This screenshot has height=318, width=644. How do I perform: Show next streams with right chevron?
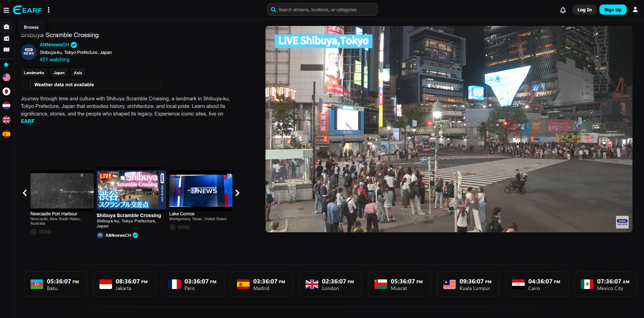(x=237, y=193)
